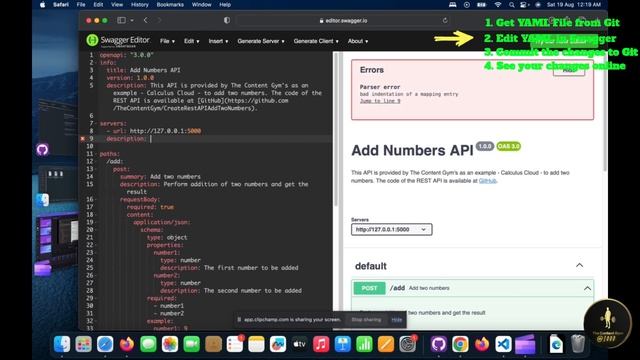This screenshot has height=360, width=640.
Task: Click Stop sharing in the screen-share bar
Action: pos(366,320)
